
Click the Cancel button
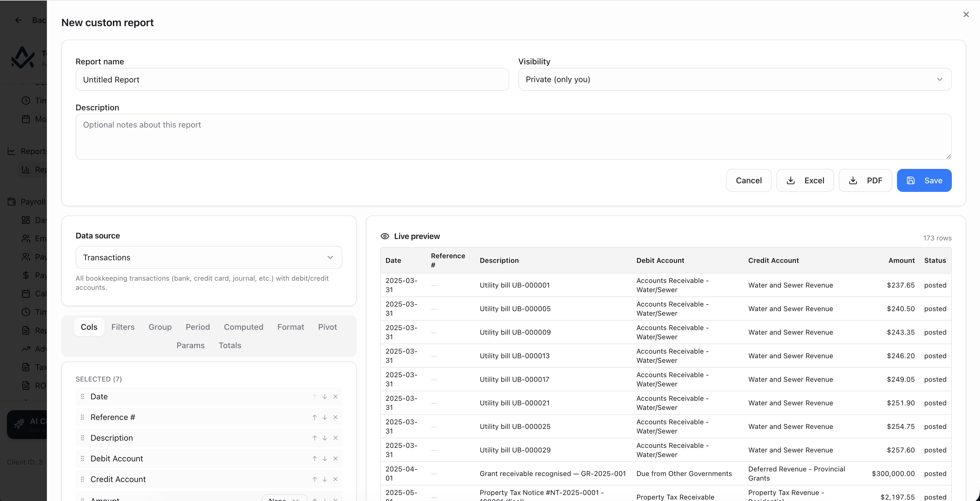pos(749,180)
